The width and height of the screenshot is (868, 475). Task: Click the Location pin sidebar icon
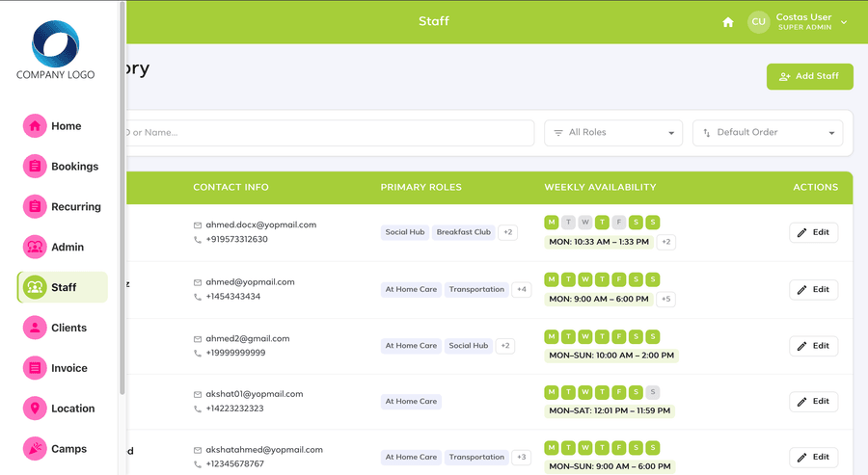35,409
